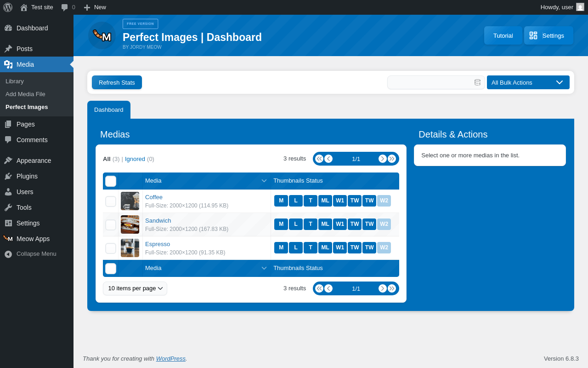
Task: Open the All Bulk Actions dropdown
Action: (x=528, y=82)
